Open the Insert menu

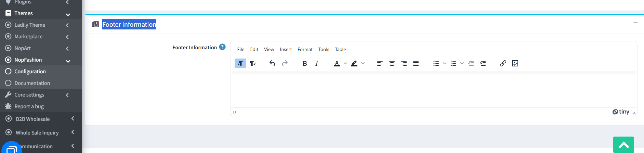[286, 49]
